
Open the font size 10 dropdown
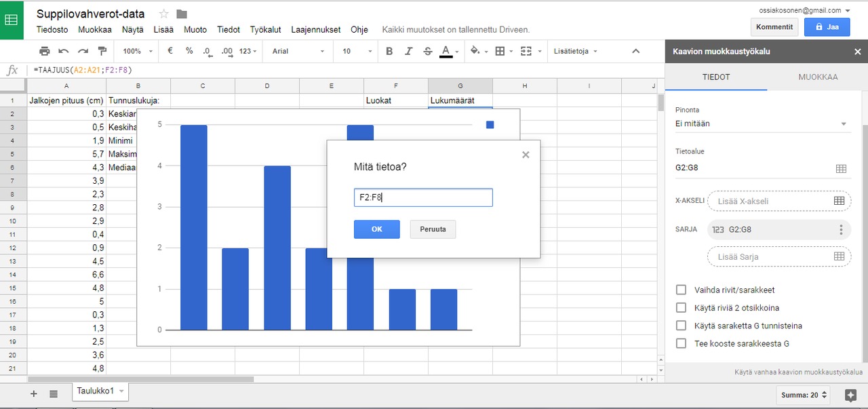click(357, 51)
